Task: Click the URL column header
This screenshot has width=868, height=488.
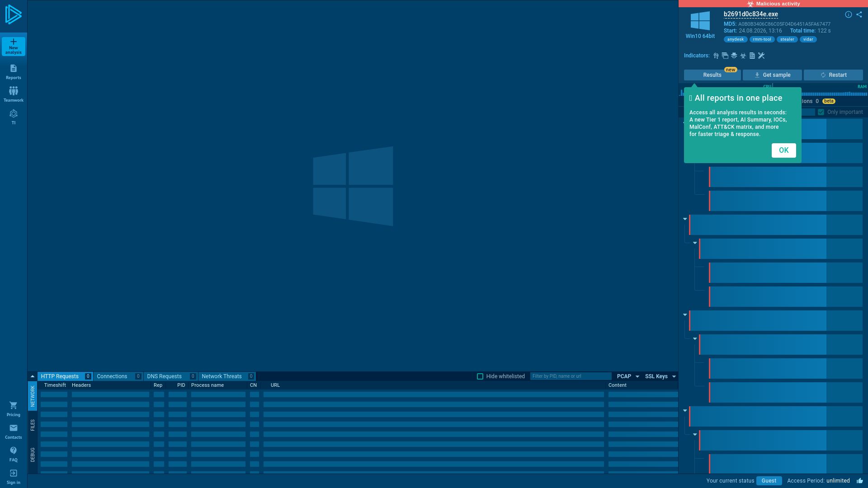Action: 275,385
